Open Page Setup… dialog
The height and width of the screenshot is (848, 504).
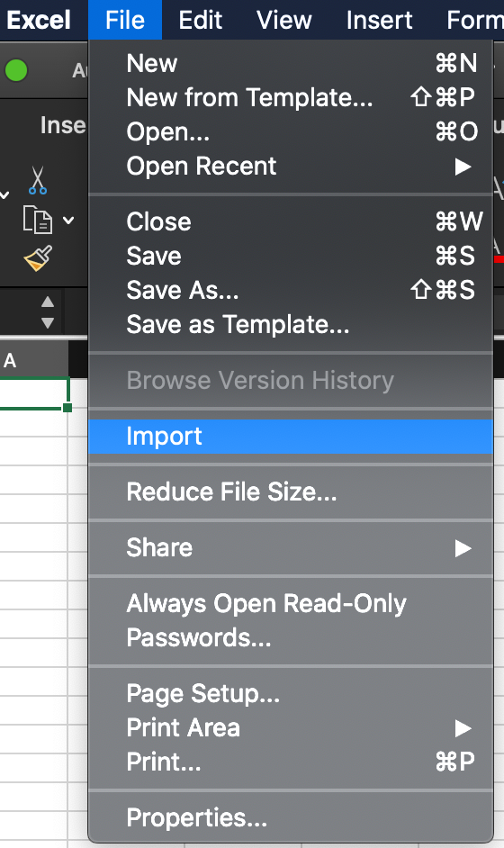(291, 693)
